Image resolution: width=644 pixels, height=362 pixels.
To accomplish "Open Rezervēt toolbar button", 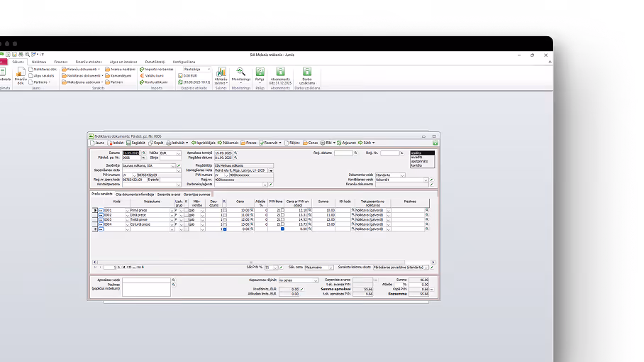I will (270, 143).
